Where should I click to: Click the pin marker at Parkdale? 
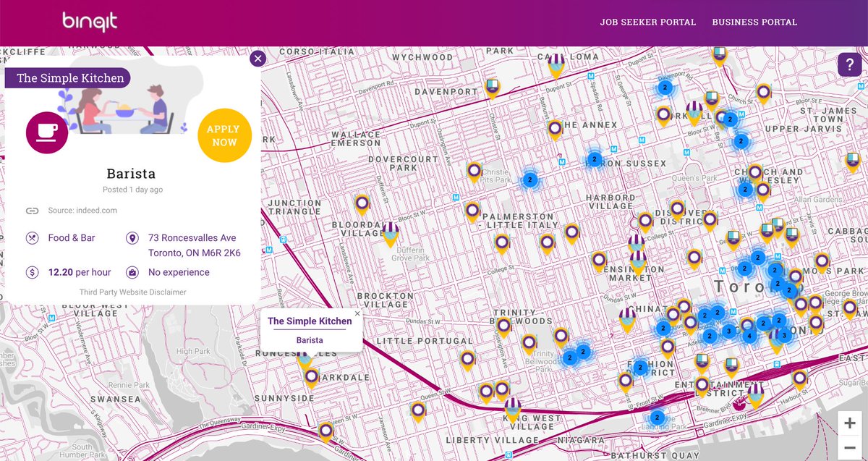[312, 378]
